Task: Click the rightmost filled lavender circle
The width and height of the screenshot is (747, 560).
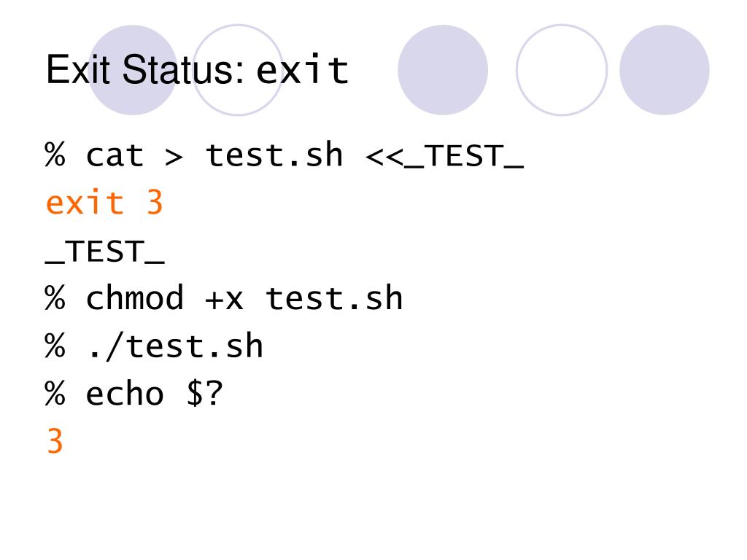Action: click(x=664, y=70)
